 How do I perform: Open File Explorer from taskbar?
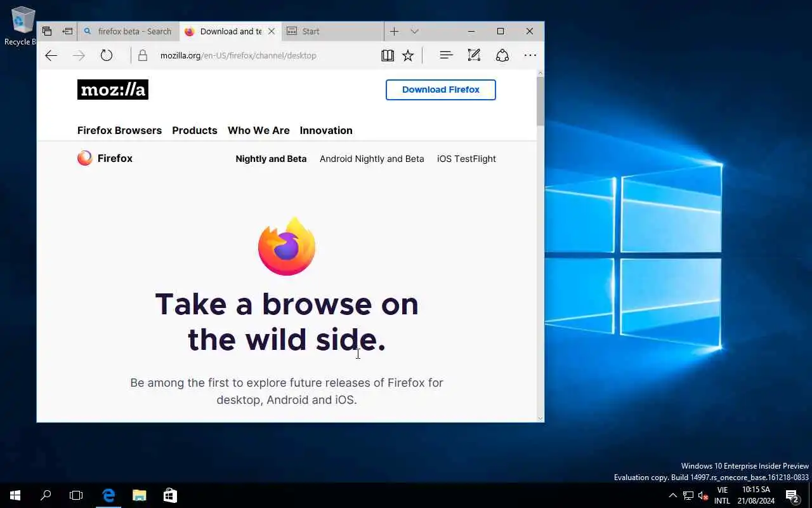click(139, 495)
